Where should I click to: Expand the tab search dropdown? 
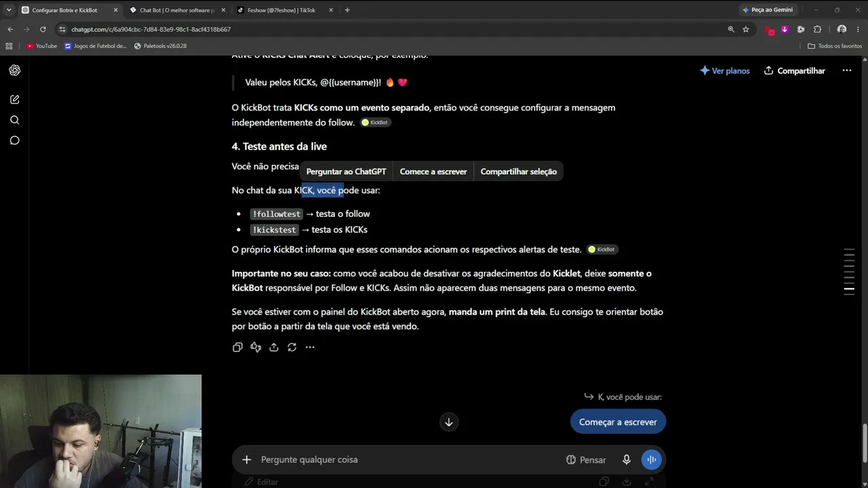[x=9, y=10]
